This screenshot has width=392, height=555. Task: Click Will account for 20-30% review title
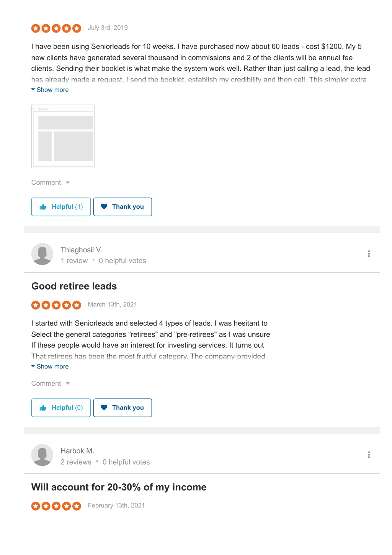[x=119, y=487]
